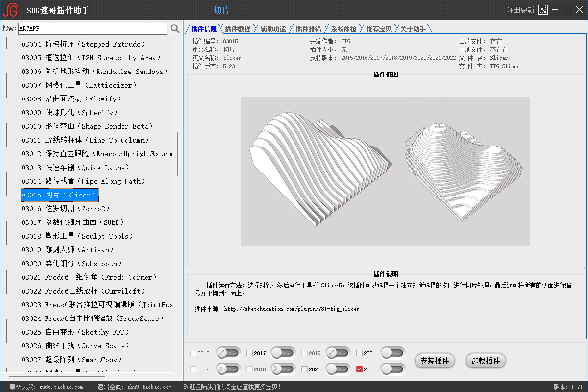This screenshot has height=392, width=588.
Task: Flip the switch next to 2021
Action: (x=393, y=353)
